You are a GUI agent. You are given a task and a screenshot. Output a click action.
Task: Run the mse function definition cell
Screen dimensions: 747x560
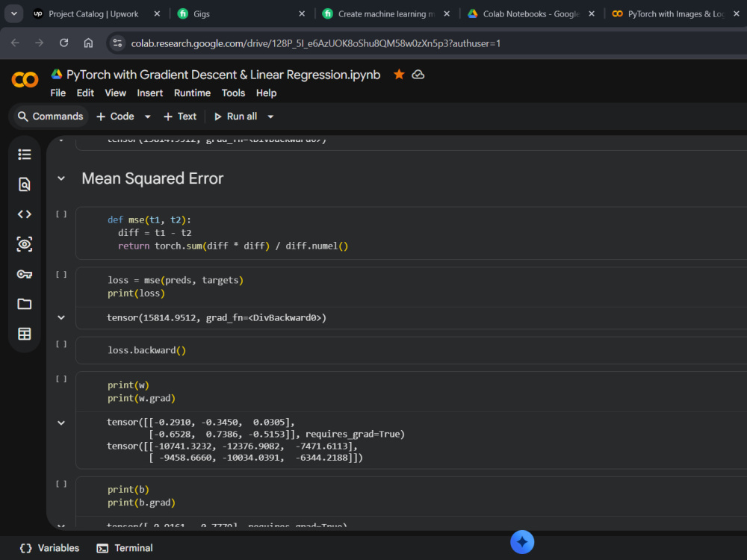[x=61, y=214]
